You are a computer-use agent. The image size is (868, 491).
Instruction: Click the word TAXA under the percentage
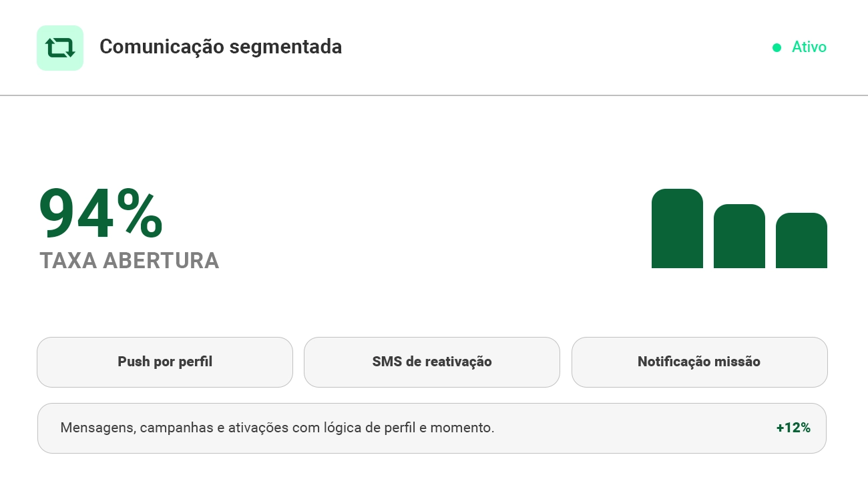tap(68, 261)
